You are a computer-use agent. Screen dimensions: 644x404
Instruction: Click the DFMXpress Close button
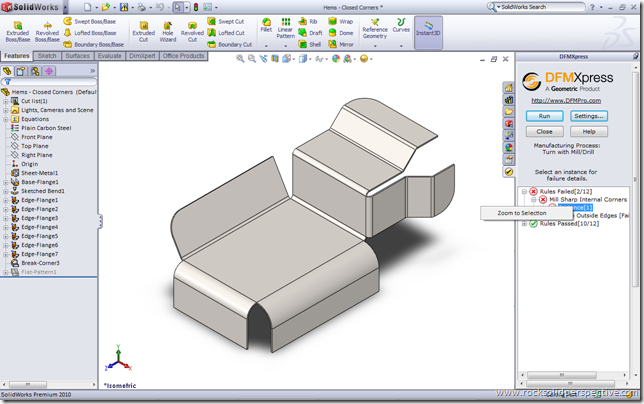point(544,132)
